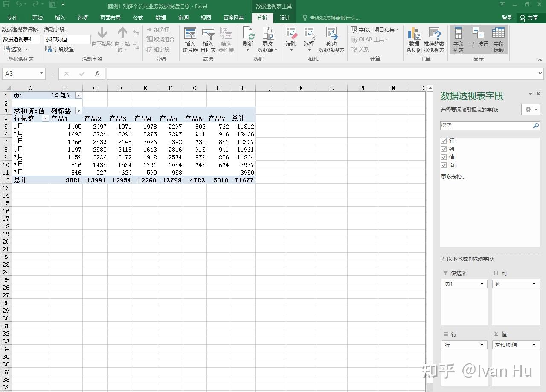Uncheck the 值 field checkbox
Screen dimensions: 546x392
(x=444, y=157)
